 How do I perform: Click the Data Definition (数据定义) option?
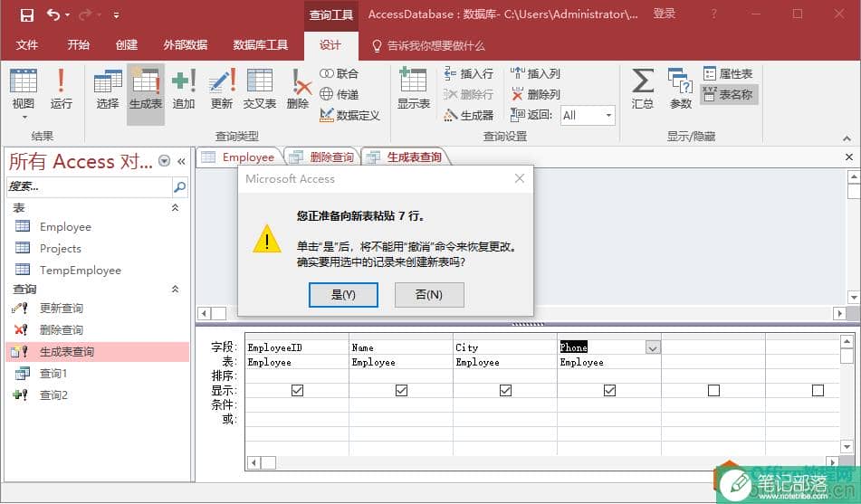[x=349, y=115]
